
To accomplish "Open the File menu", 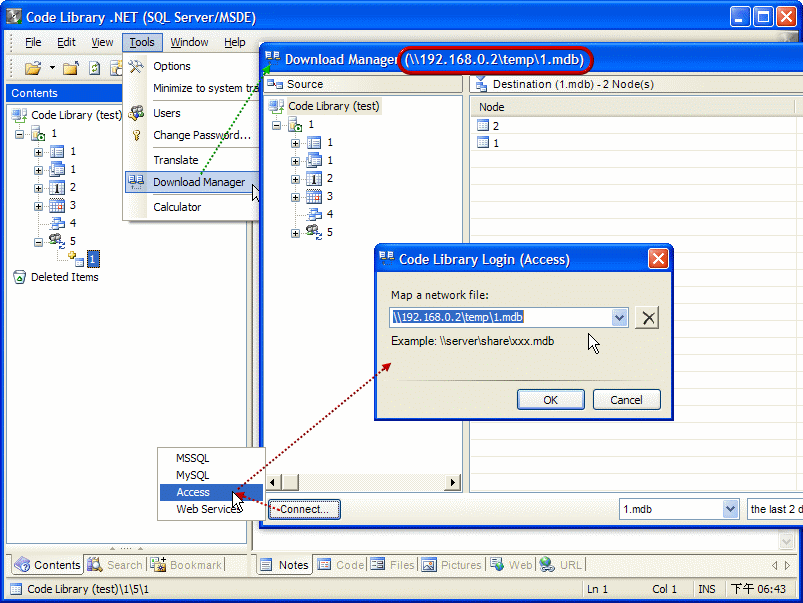I will coord(33,42).
